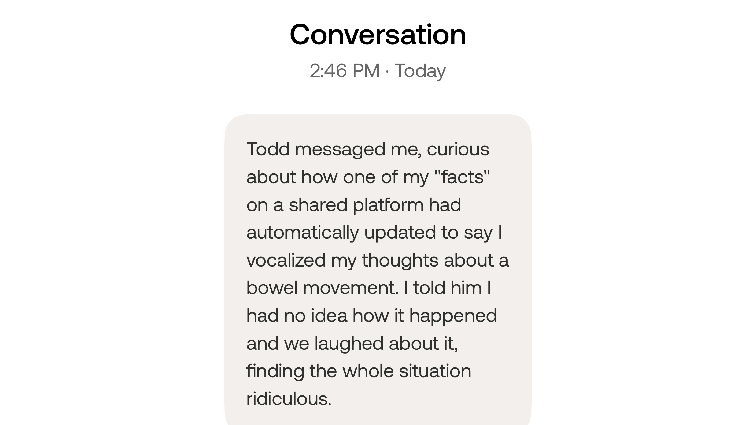Click the word happened
Screen dimensions: 756x425
pyautogui.click(x=453, y=316)
